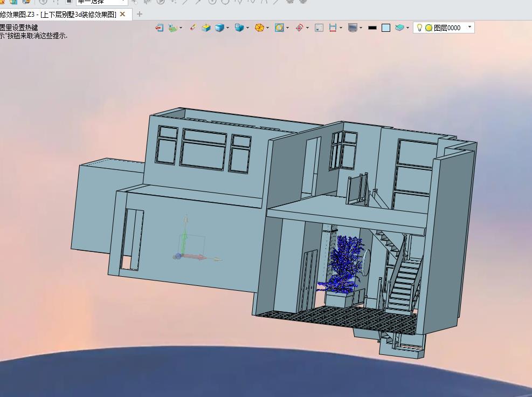Image resolution: width=532 pixels, height=397 pixels.
Task: Select the eraser tool in view toolbar
Action: point(193,27)
